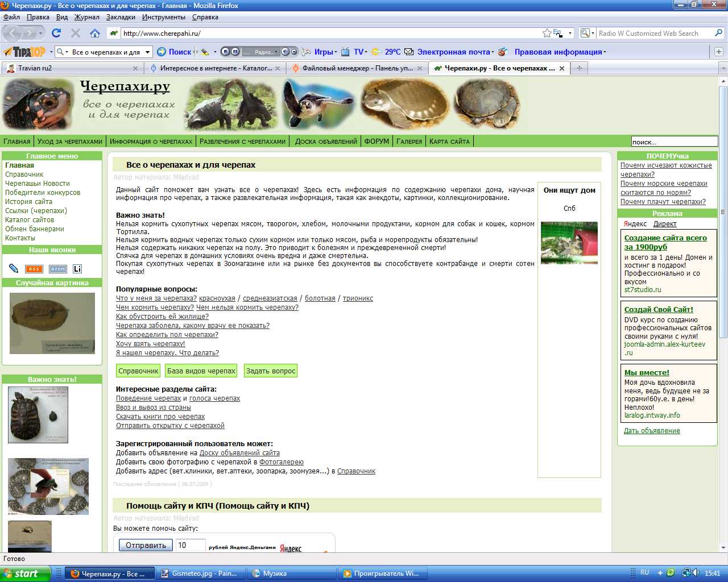Open the orange RSS feed icon
Screen dimensions: 728x582
click(x=34, y=269)
